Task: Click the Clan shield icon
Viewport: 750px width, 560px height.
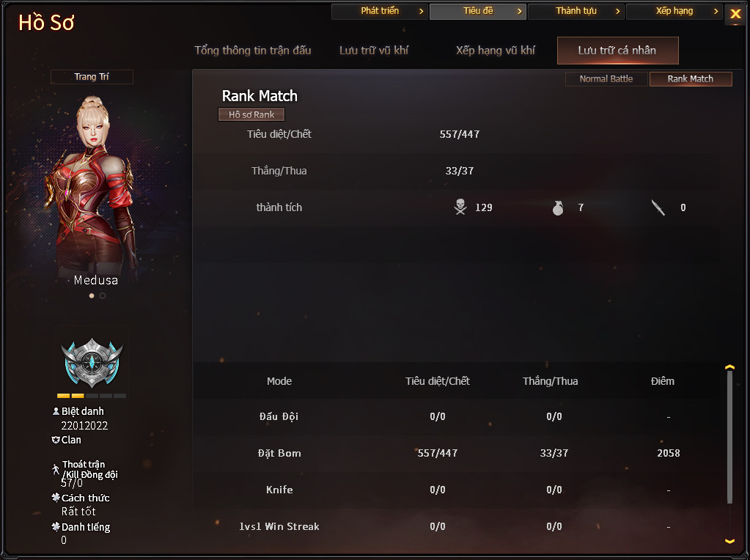Action: [56, 440]
